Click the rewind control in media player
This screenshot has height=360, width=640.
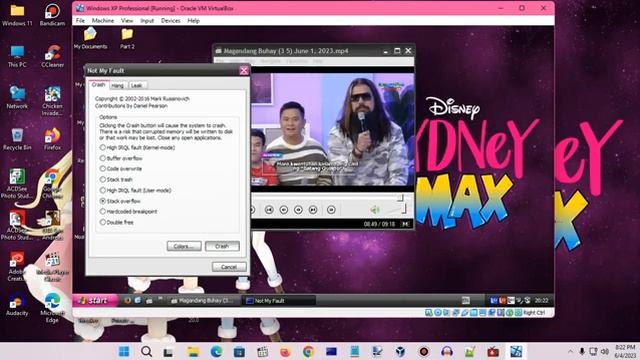click(x=284, y=209)
